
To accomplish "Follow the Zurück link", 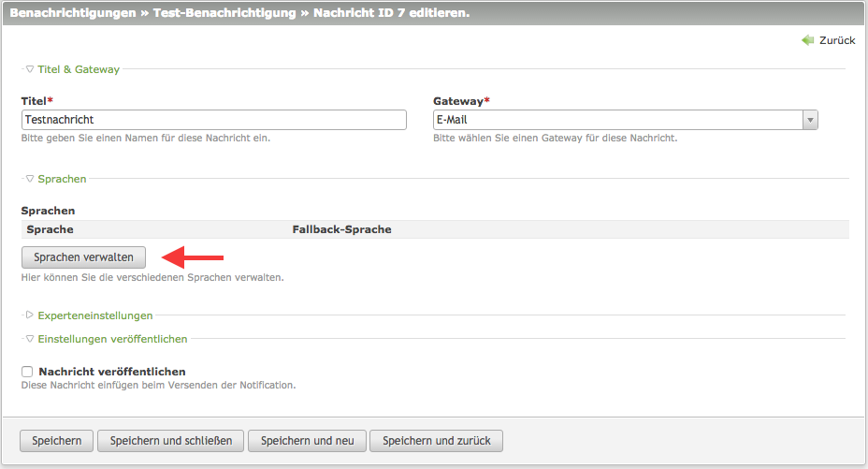I will 837,40.
